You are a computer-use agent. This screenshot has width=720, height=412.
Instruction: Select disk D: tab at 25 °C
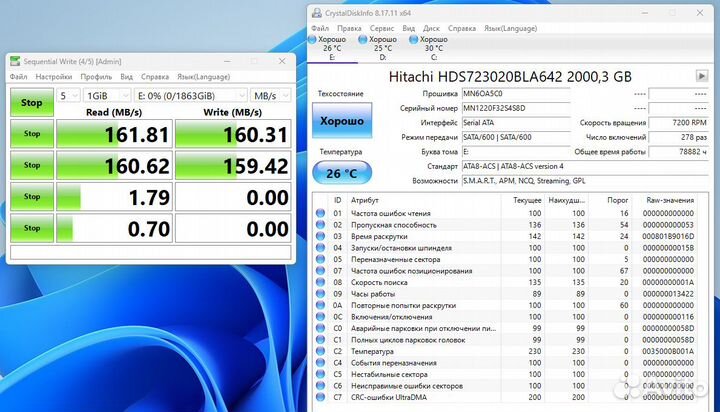coord(383,48)
